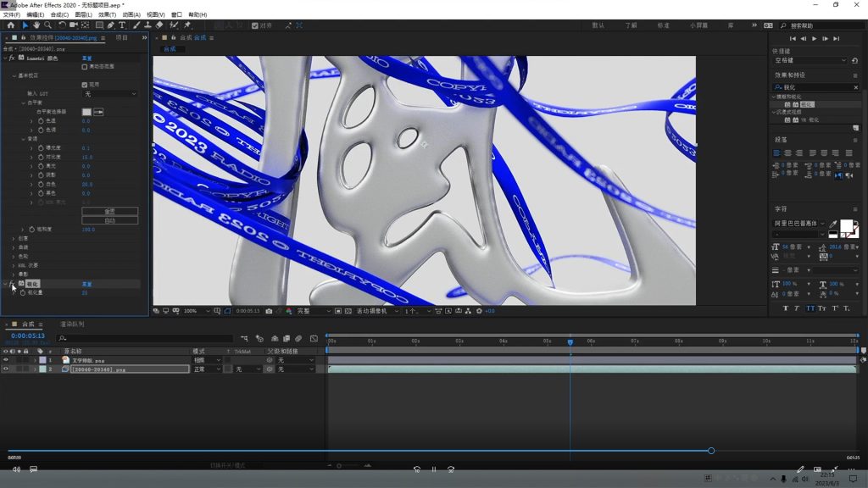Image resolution: width=868 pixels, height=488 pixels.
Task: Click the preview play button
Action: pyautogui.click(x=815, y=39)
